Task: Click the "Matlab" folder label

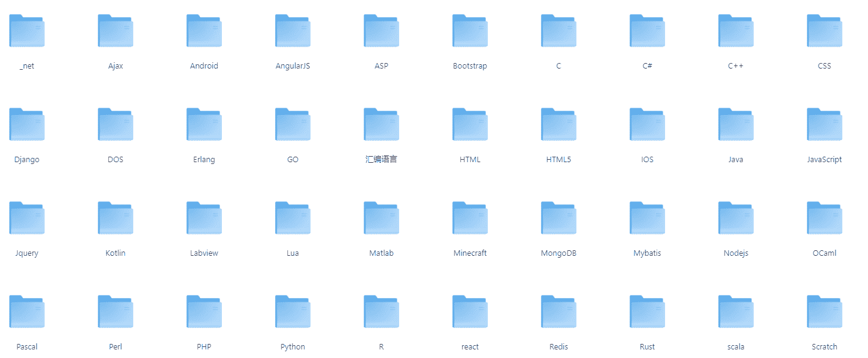Action: point(381,253)
